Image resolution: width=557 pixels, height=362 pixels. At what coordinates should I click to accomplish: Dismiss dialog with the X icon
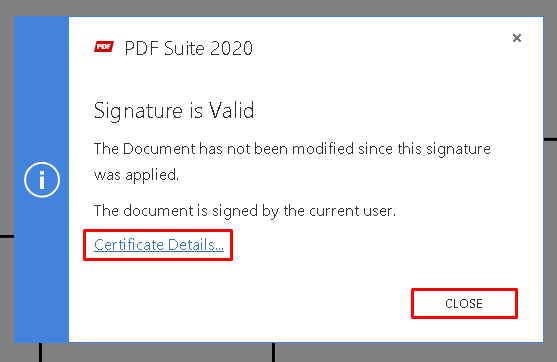tap(517, 38)
